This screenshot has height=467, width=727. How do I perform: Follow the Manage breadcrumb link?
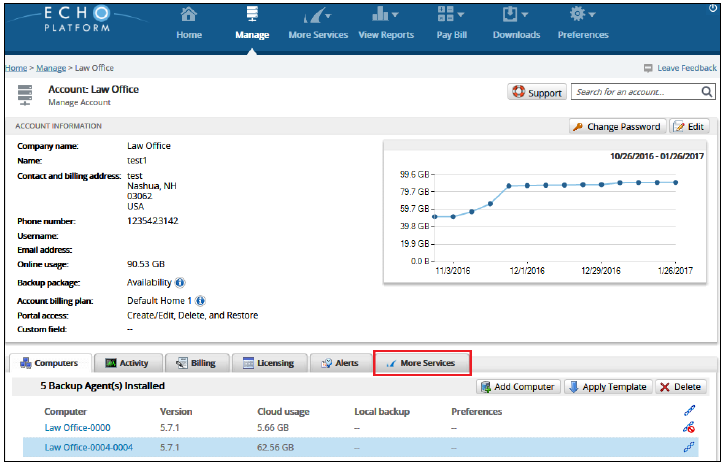click(51, 68)
